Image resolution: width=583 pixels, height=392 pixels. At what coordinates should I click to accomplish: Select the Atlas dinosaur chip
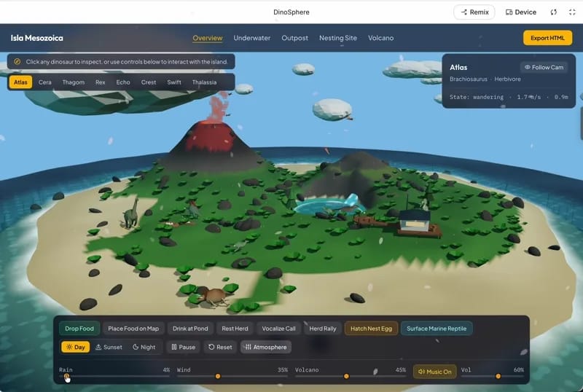(20, 82)
